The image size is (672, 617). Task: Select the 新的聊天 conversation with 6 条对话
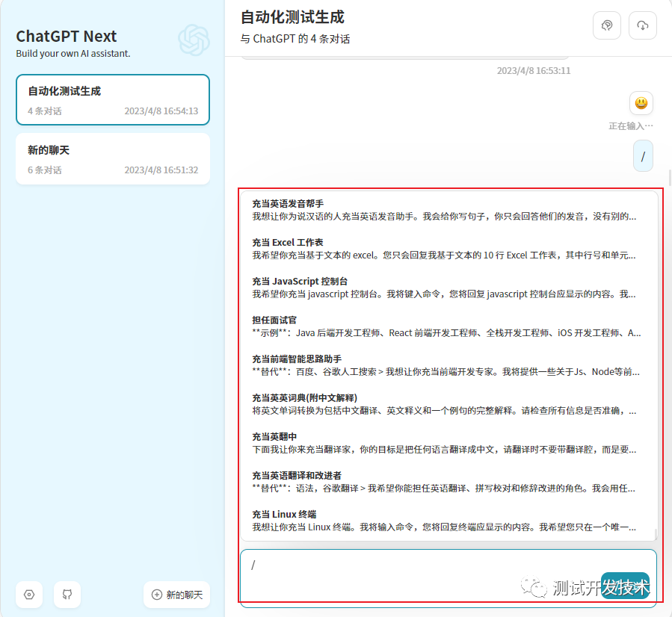point(113,159)
